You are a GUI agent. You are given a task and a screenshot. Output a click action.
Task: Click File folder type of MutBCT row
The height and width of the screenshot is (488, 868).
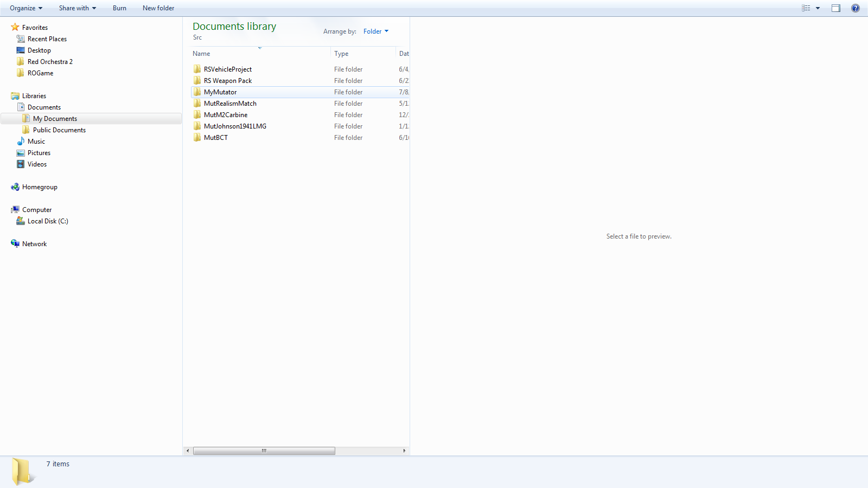click(x=348, y=138)
